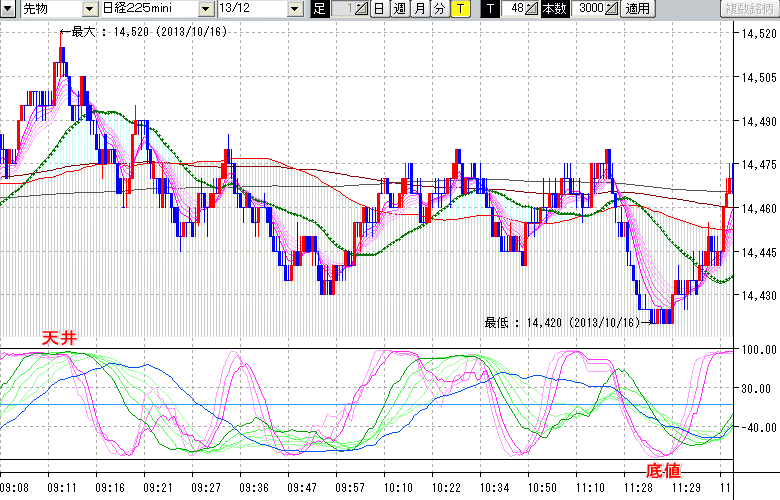Select the 月 (monthly) chart interval button
This screenshot has width=780, height=500.
point(419,9)
